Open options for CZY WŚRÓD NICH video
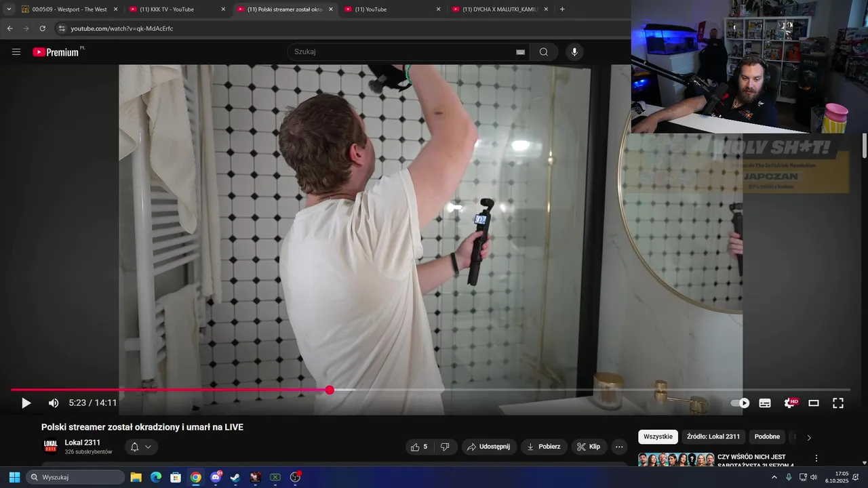Viewport: 868px width, 488px height. click(816, 459)
